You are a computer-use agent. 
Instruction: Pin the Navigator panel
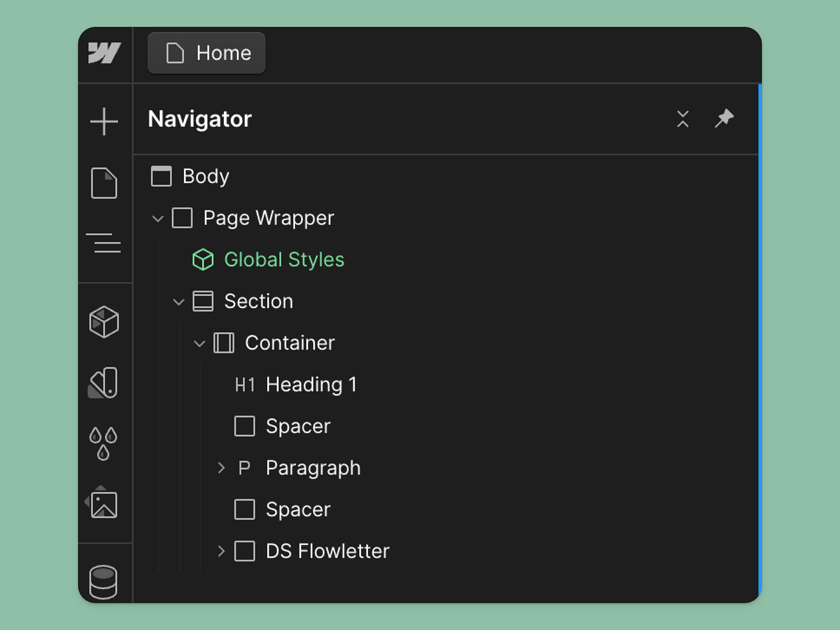[724, 119]
